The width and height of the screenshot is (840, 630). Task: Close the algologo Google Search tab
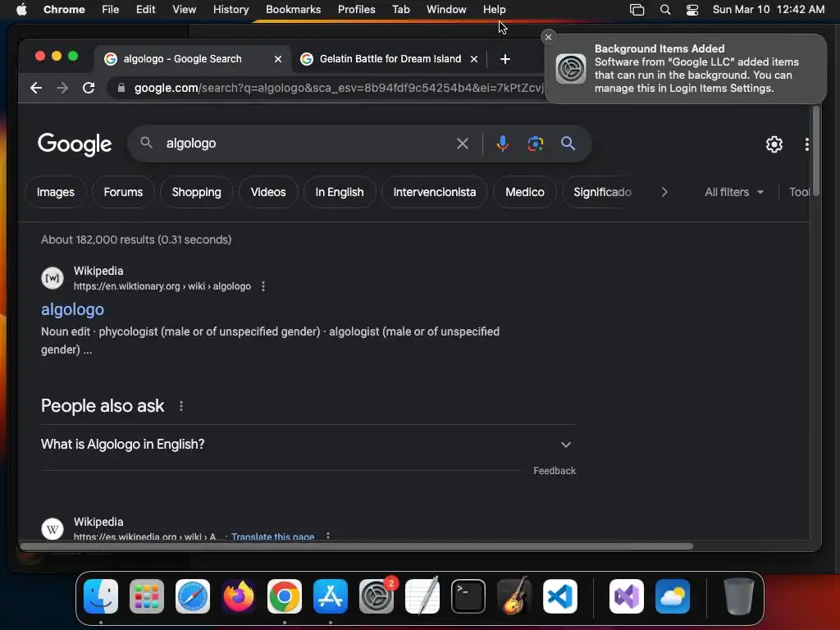pyautogui.click(x=277, y=59)
